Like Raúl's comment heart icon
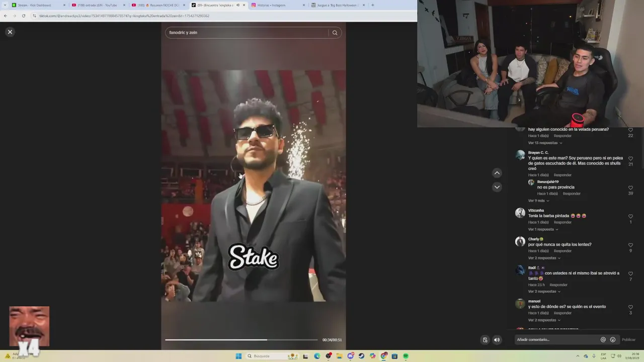 630,274
